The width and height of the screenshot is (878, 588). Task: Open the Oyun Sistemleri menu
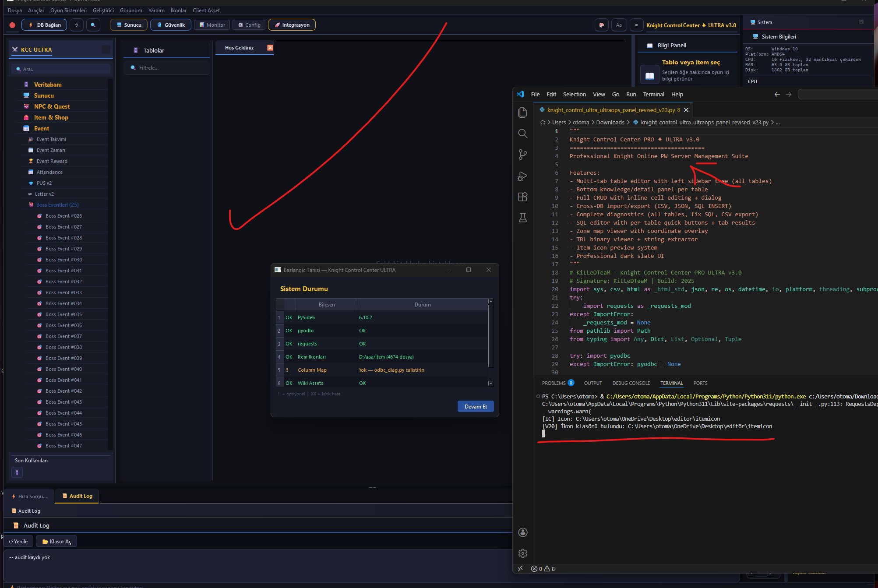(68, 10)
